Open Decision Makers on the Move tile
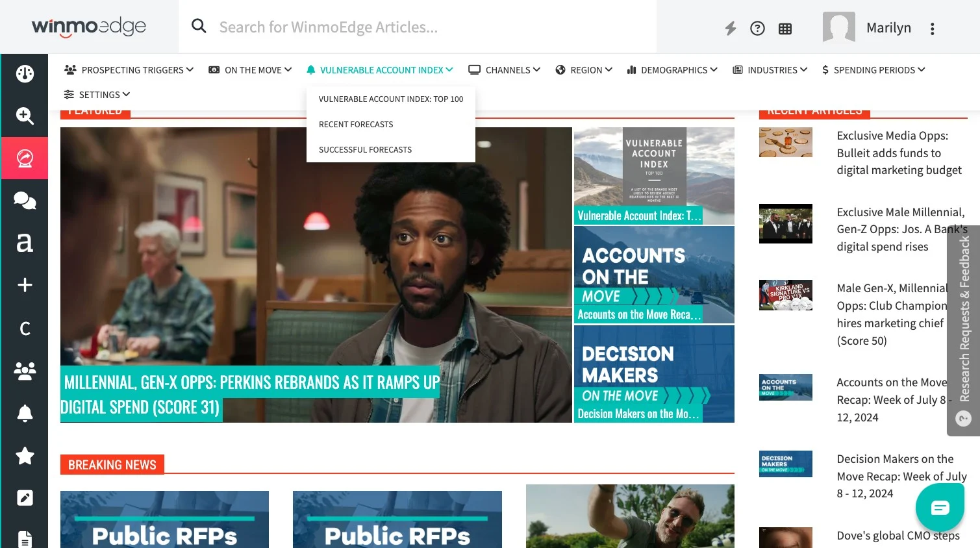Viewport: 980px width, 548px height. click(x=654, y=374)
